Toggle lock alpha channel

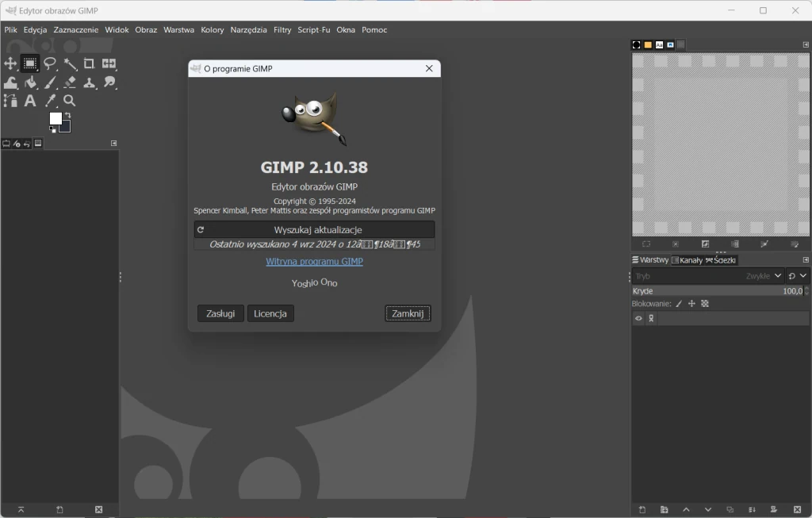(x=705, y=304)
